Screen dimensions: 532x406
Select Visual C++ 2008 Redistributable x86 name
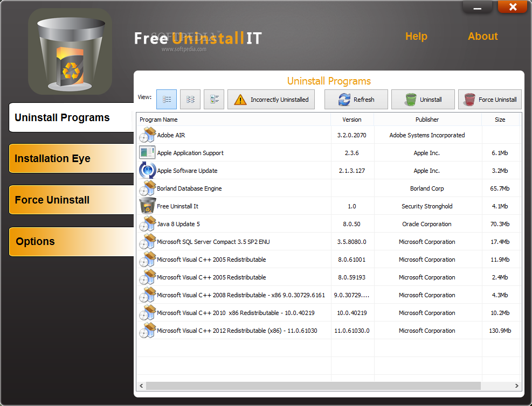[x=241, y=295]
